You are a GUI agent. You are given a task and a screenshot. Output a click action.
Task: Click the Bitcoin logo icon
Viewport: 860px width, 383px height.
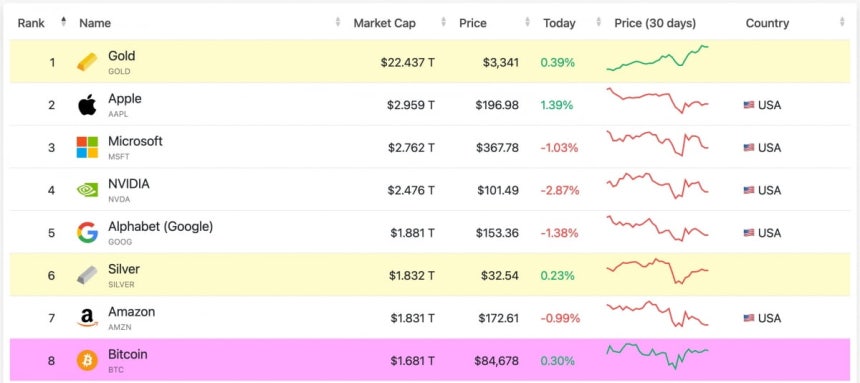[87, 361]
